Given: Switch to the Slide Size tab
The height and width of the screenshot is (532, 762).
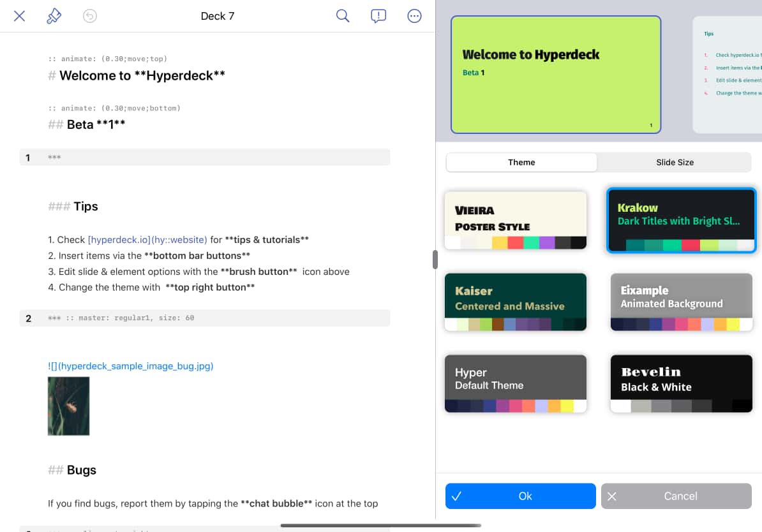Looking at the screenshot, I should (675, 162).
